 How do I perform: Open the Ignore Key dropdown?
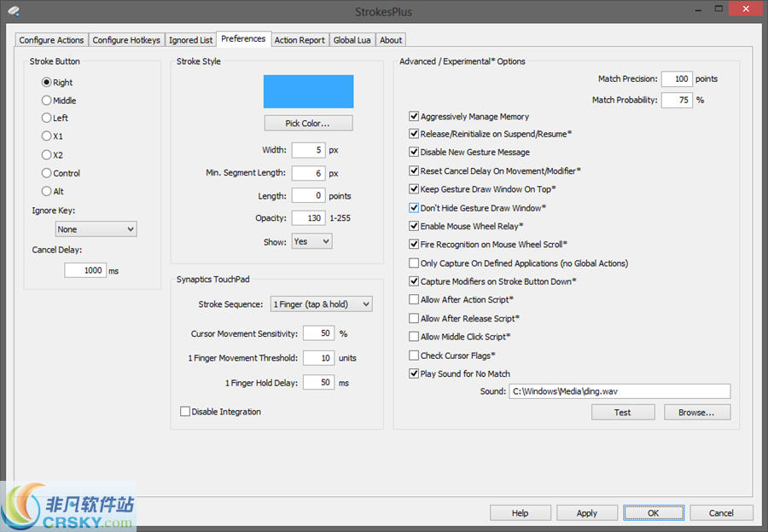click(96, 228)
